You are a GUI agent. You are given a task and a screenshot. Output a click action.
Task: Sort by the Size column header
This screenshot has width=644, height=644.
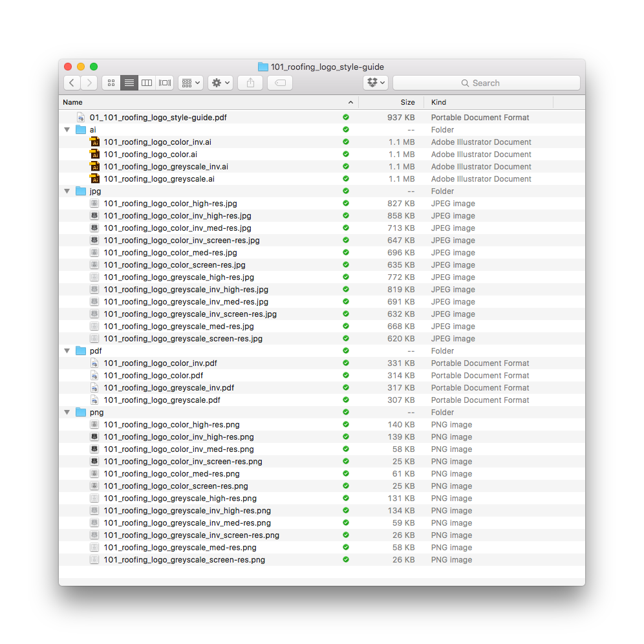click(407, 102)
